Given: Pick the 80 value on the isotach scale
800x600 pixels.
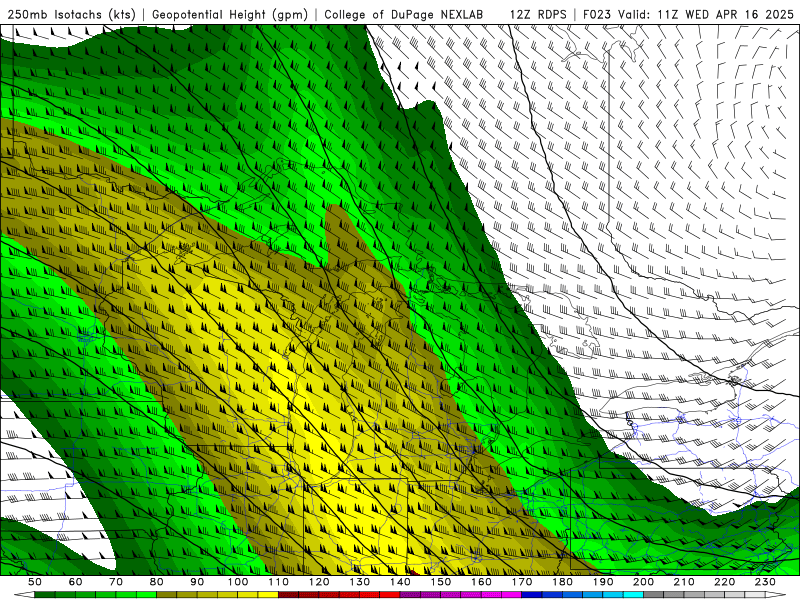Looking at the screenshot, I should click(x=157, y=582).
